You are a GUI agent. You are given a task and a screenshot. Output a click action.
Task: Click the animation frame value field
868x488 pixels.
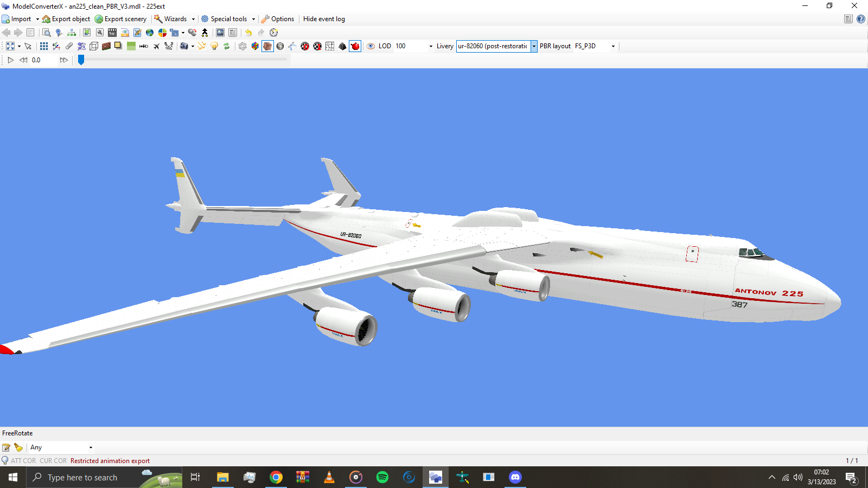click(43, 60)
